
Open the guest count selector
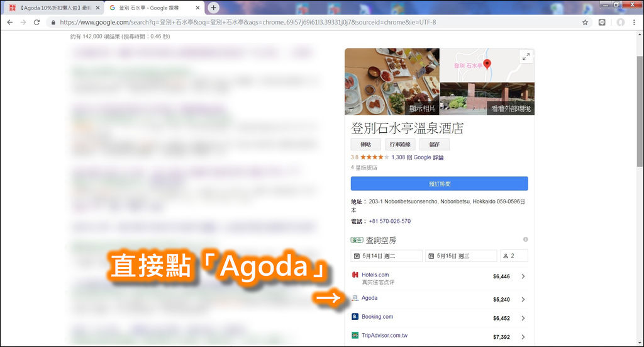(x=514, y=256)
